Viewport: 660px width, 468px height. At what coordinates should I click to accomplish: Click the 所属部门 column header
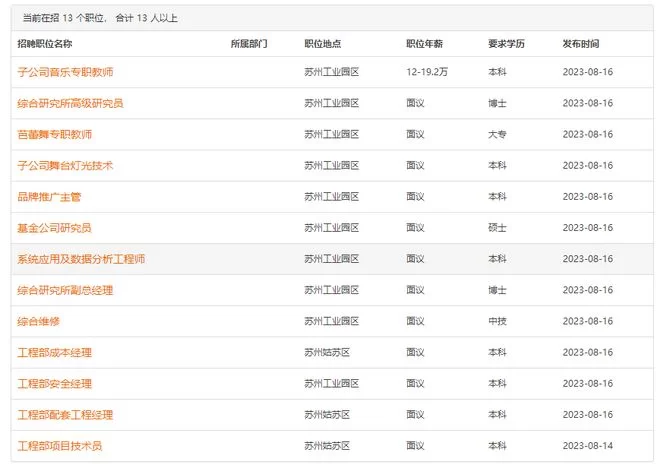pos(249,44)
